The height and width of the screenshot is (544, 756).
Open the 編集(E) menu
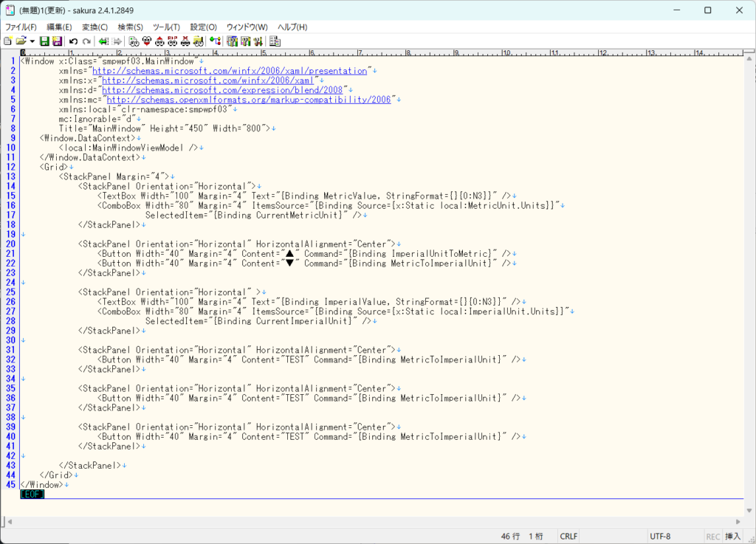[59, 27]
